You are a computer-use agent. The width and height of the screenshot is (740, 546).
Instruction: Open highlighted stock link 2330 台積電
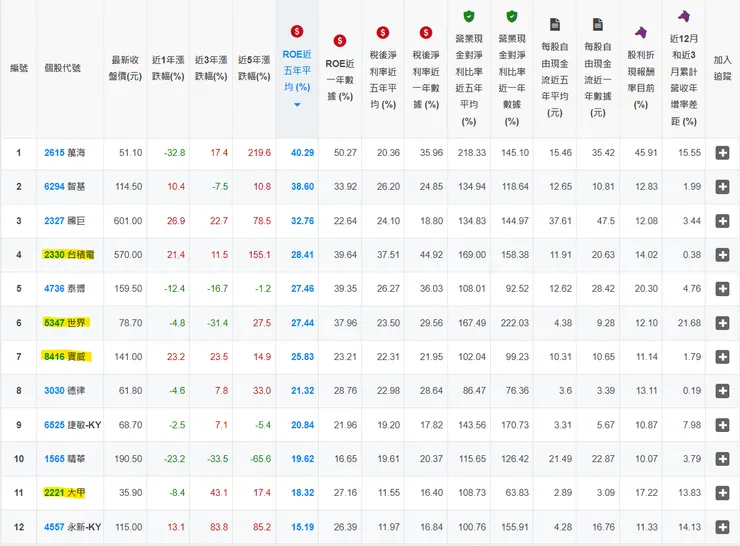[69, 255]
